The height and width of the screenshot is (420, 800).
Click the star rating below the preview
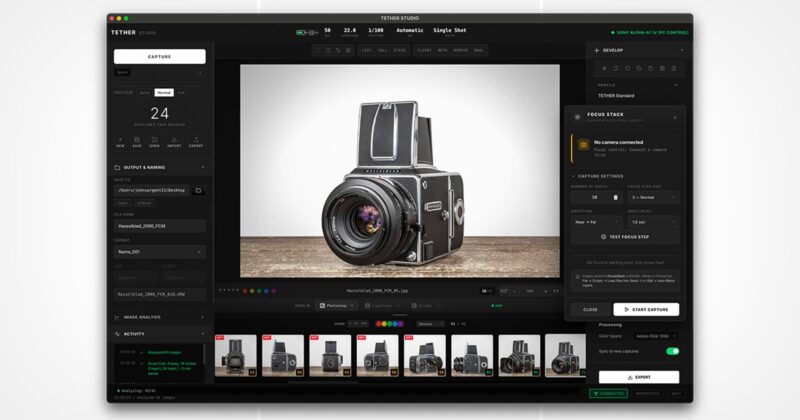click(229, 290)
